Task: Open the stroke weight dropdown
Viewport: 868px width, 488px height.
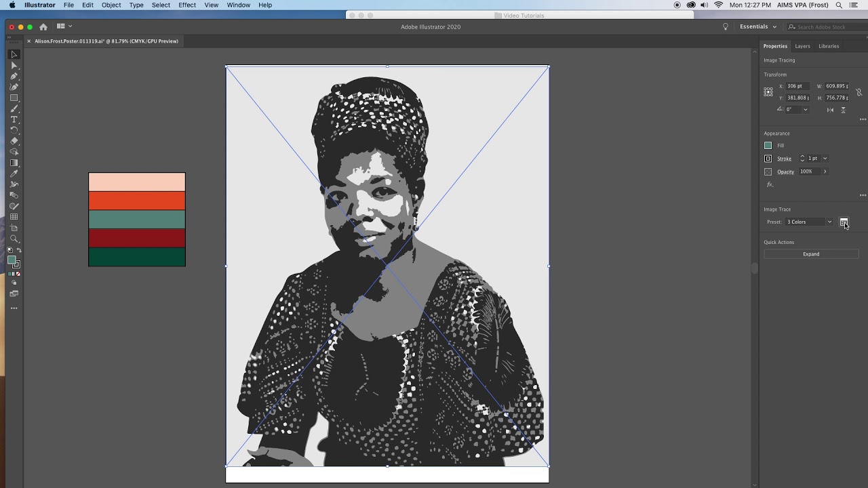Action: click(x=825, y=159)
